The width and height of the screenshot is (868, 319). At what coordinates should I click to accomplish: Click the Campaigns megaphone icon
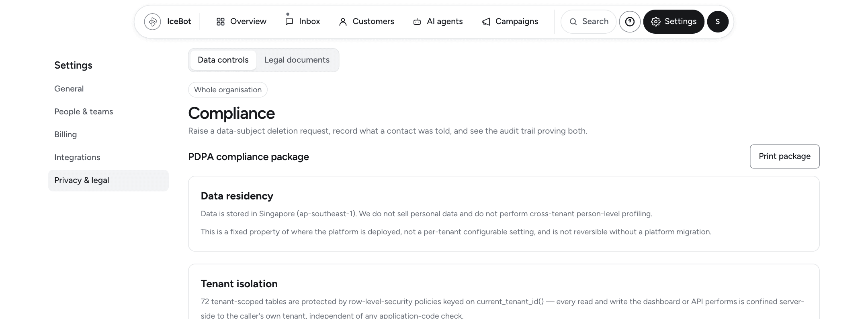tap(486, 22)
